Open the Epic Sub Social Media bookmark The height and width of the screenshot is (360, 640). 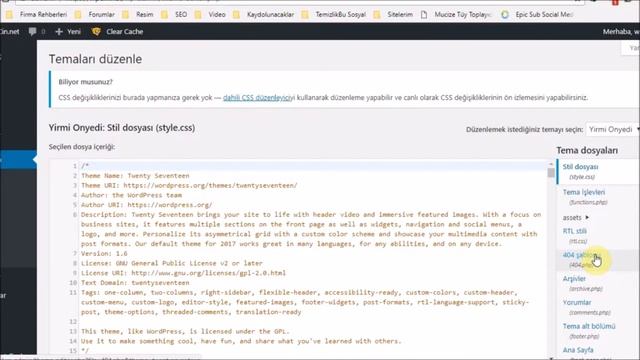[537, 15]
